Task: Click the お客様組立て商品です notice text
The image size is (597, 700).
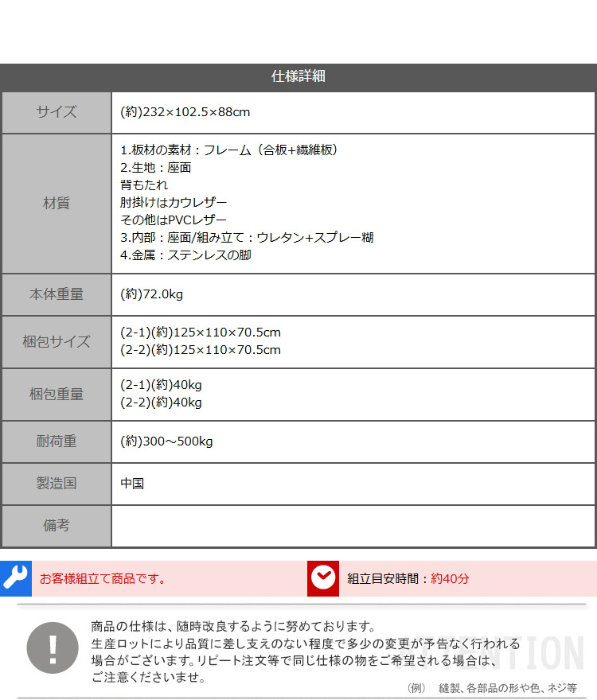Action: pyautogui.click(x=103, y=578)
